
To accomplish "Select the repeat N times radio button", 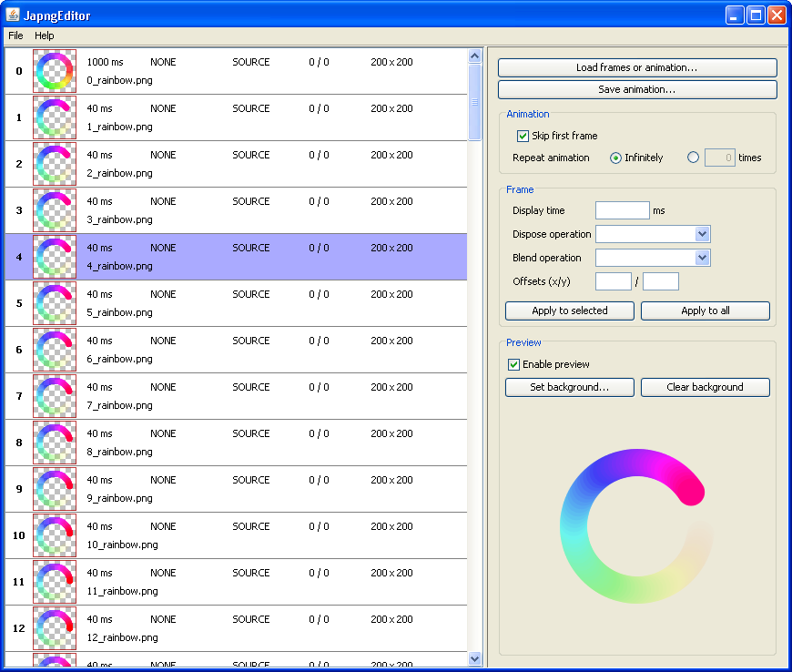I will point(693,158).
